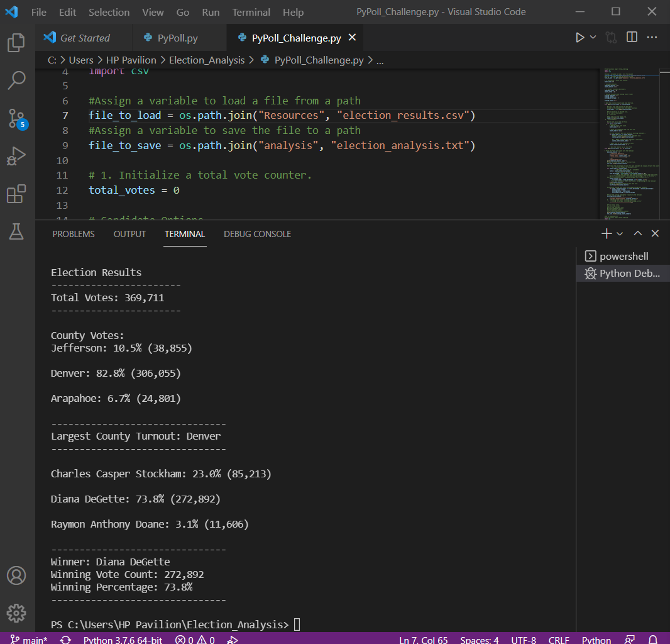This screenshot has width=670, height=644.
Task: Click the Election_Analysis breadcrumb segment
Action: point(207,60)
